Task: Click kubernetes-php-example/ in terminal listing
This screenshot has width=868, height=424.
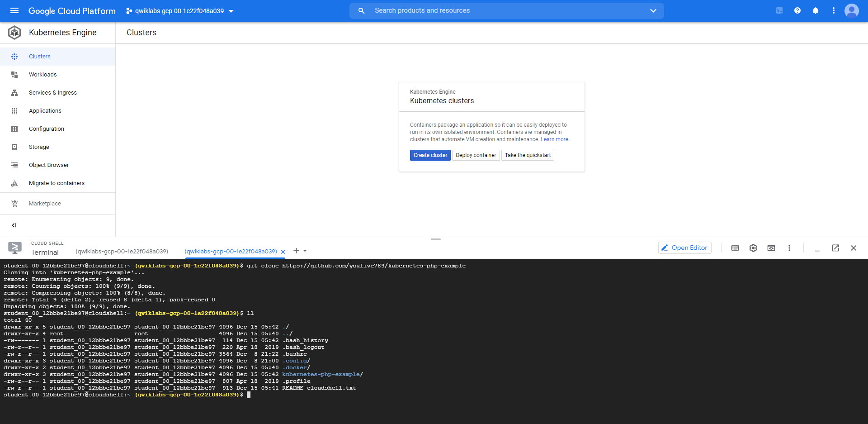Action: pyautogui.click(x=323, y=375)
